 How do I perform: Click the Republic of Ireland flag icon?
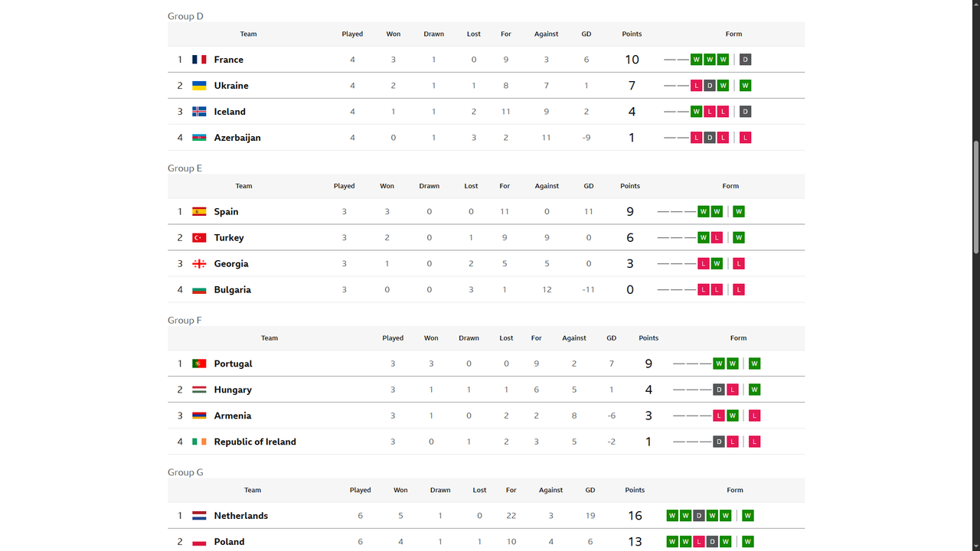199,442
